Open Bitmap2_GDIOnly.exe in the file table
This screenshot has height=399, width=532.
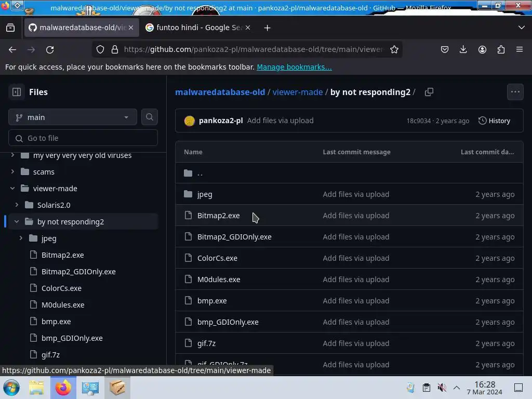click(x=234, y=237)
